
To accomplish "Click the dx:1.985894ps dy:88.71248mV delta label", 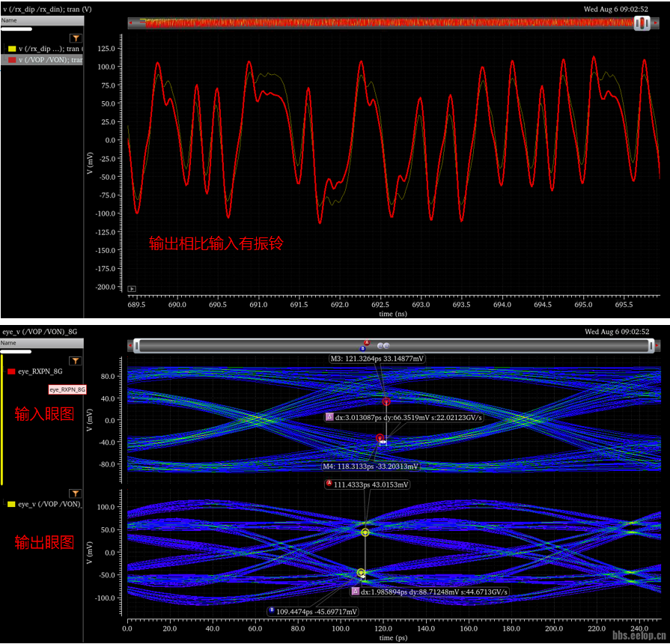I will click(430, 592).
